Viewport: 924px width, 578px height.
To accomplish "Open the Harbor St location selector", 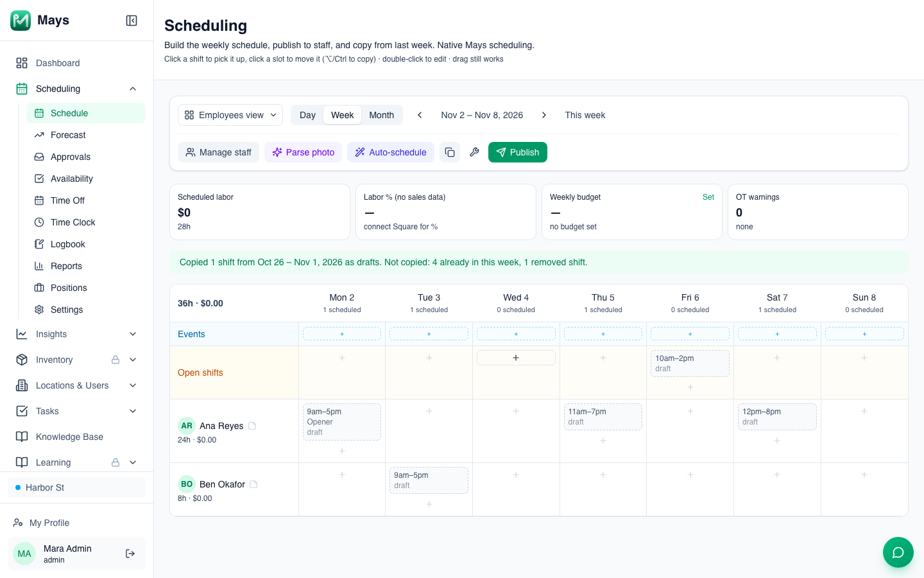I will click(x=77, y=487).
